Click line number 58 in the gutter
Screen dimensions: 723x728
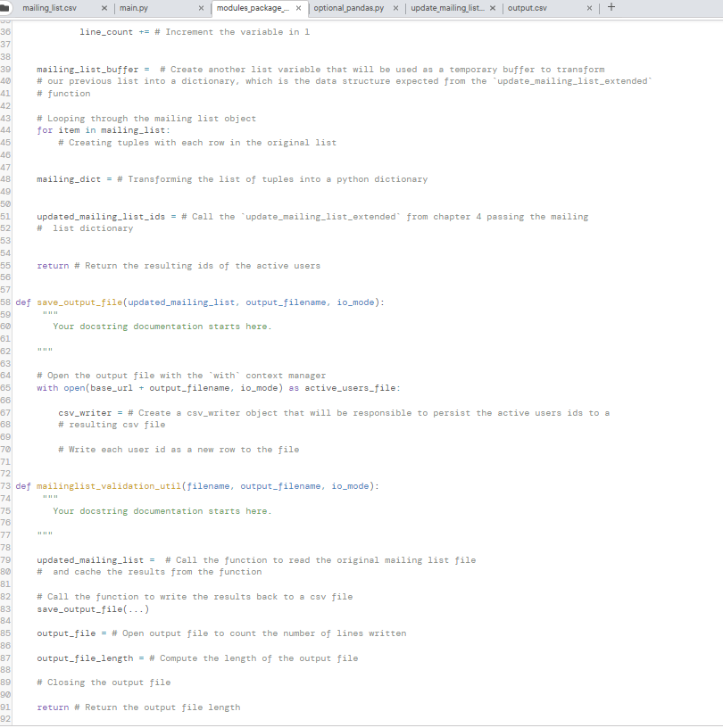pos(6,302)
